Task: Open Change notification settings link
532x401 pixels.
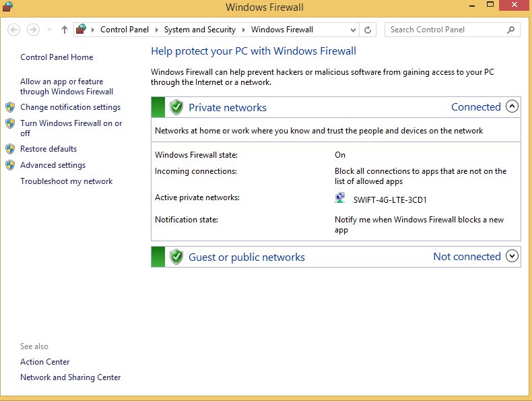Action: [70, 107]
